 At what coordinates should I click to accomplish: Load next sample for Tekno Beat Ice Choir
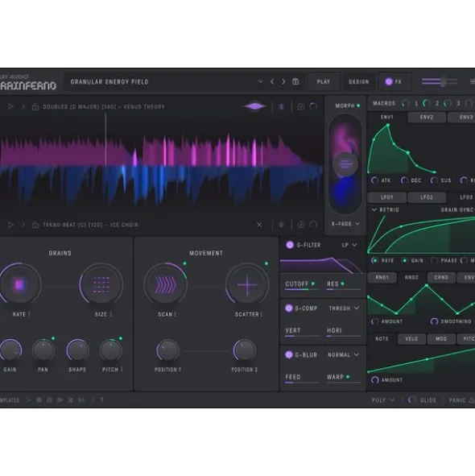[x=23, y=225]
